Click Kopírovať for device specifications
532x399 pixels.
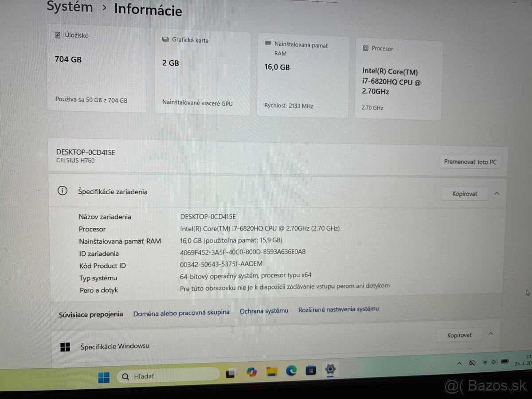[465, 193]
